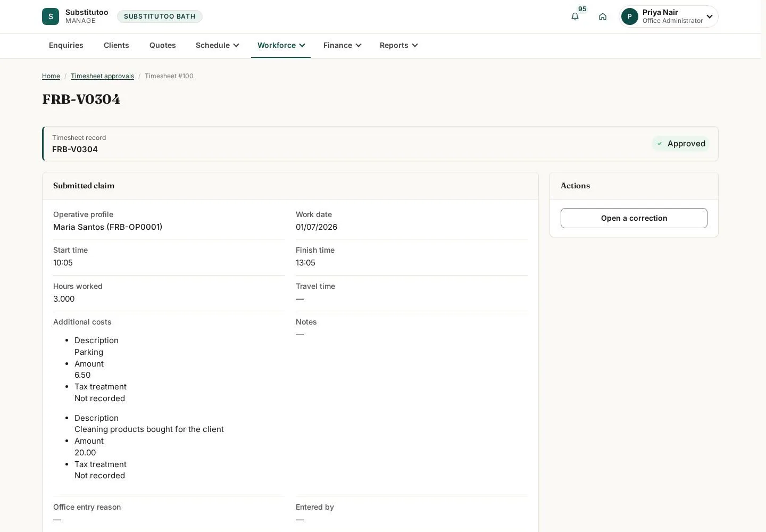Expand the Schedule menu
766x532 pixels.
point(218,45)
